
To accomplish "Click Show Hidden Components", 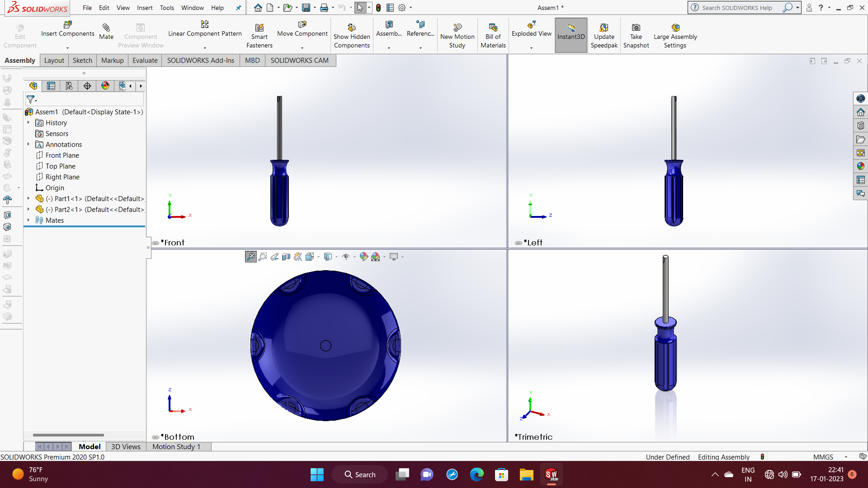I will point(352,35).
